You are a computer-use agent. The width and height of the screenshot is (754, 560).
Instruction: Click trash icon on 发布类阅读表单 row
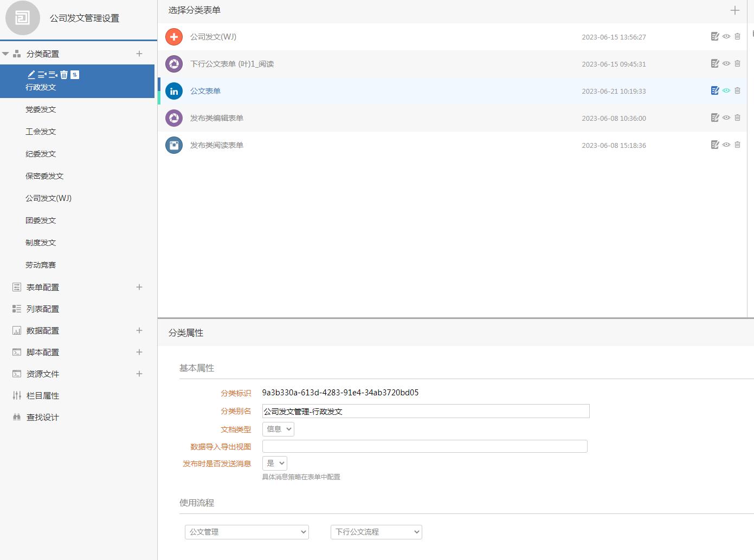coord(737,145)
